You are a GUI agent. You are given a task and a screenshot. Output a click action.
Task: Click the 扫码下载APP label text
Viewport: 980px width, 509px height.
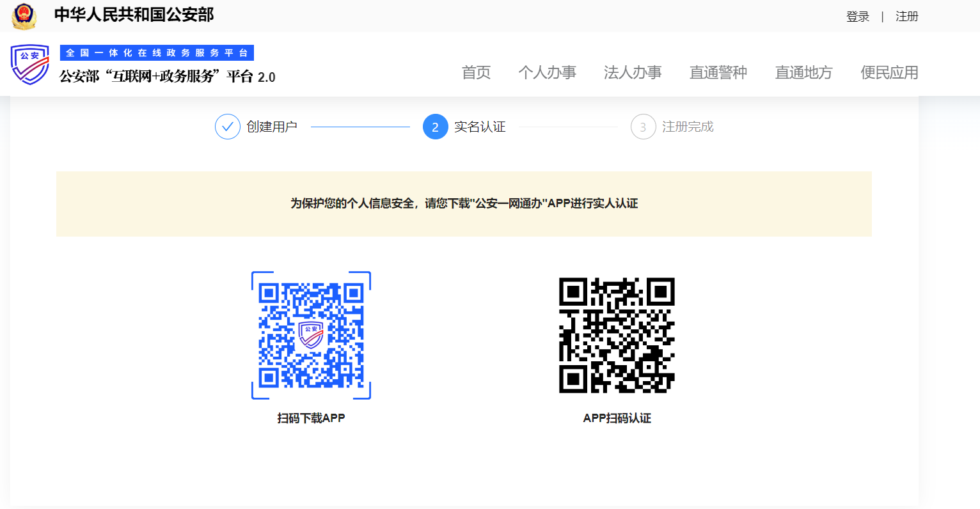click(x=311, y=418)
